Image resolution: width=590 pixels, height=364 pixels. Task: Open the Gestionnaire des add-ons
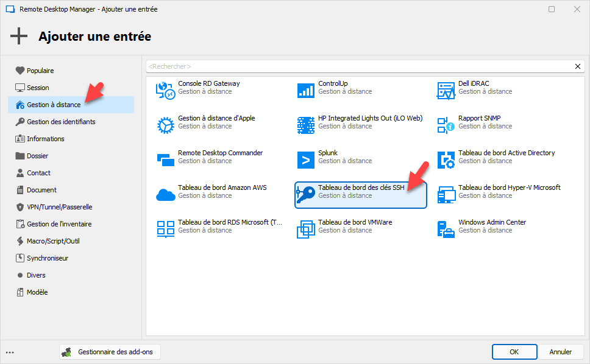point(108,352)
